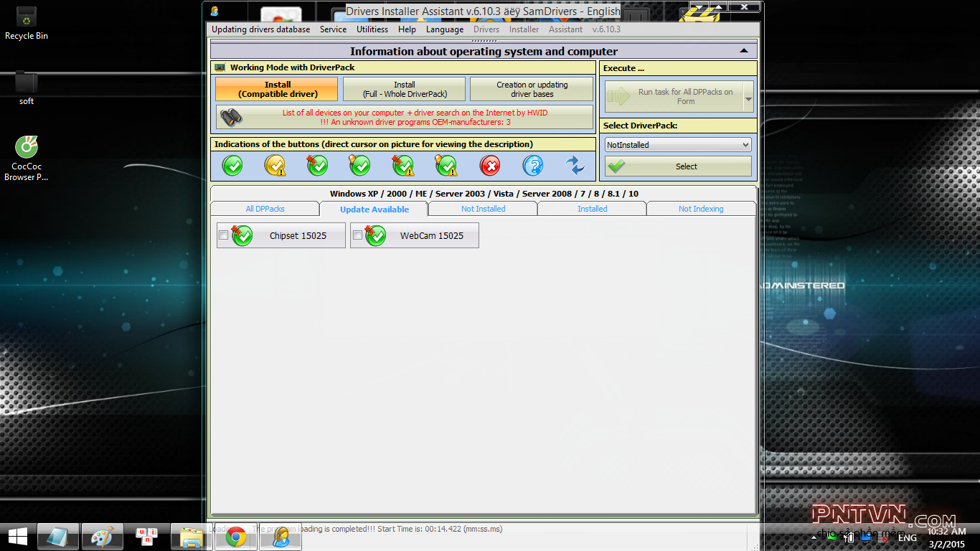
Task: Open the Updating drivers database menu
Action: coord(261,29)
